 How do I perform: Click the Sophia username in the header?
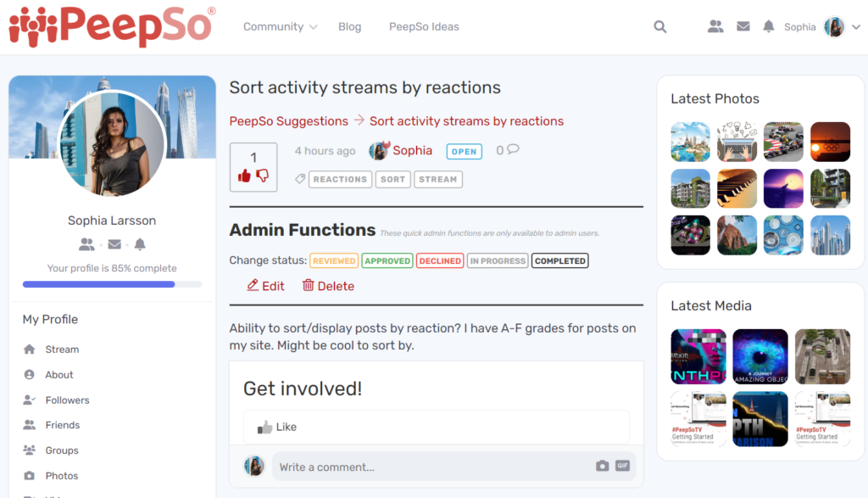[x=800, y=26]
